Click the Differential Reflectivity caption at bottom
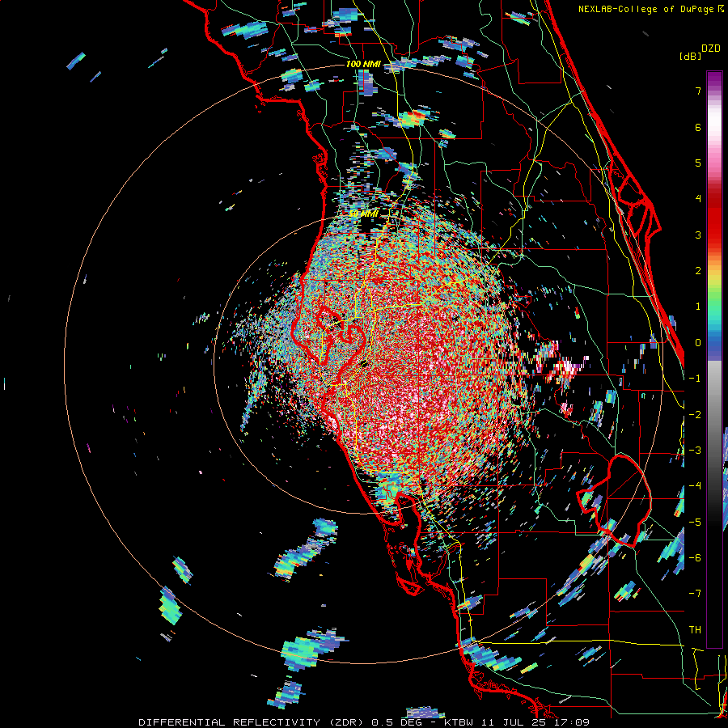This screenshot has height=728, width=728. pos(364,722)
